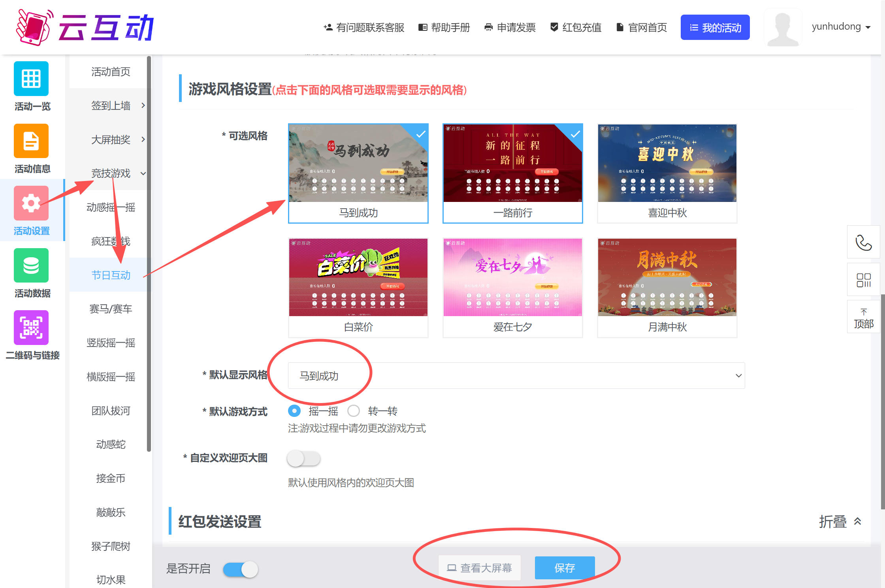
Task: Open the 活动一览 grid icon
Action: 31,79
